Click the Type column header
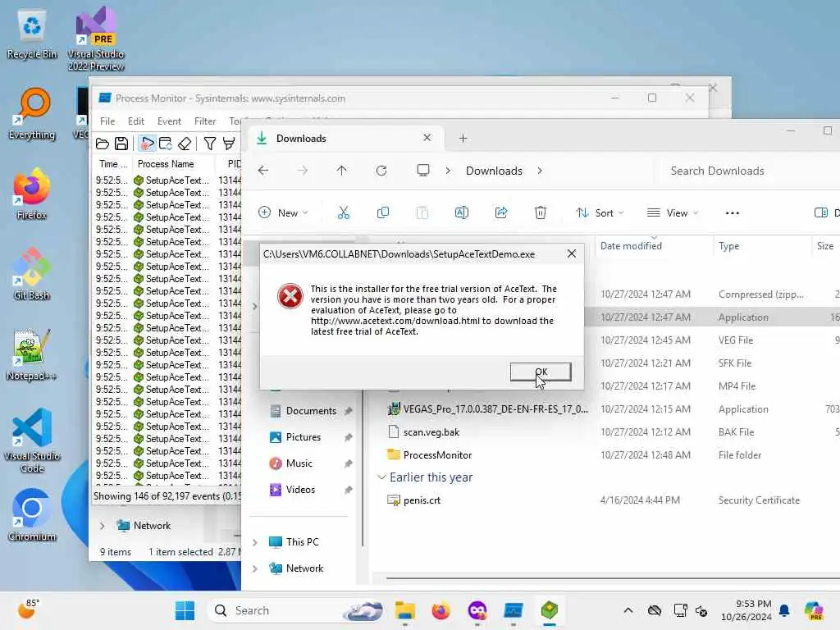840x630 pixels. pos(762,246)
